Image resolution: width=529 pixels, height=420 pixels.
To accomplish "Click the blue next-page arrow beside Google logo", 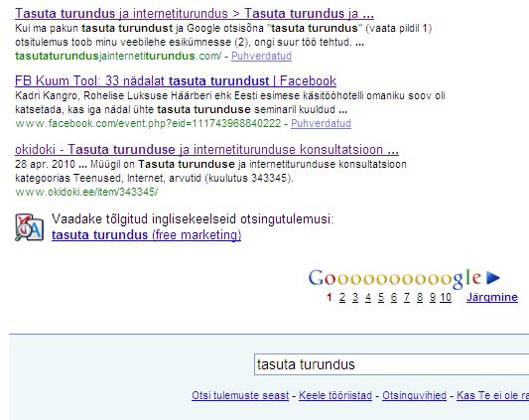I will coord(493,278).
